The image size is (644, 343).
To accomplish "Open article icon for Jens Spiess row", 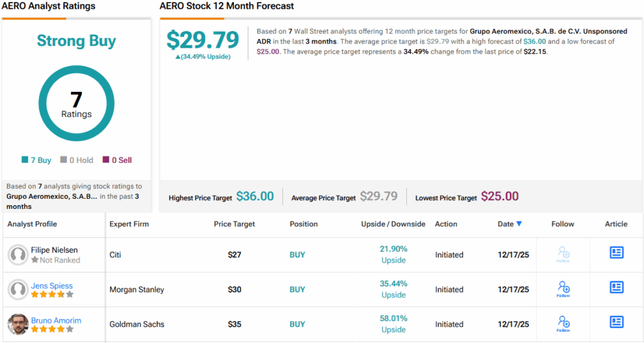I will (x=616, y=288).
